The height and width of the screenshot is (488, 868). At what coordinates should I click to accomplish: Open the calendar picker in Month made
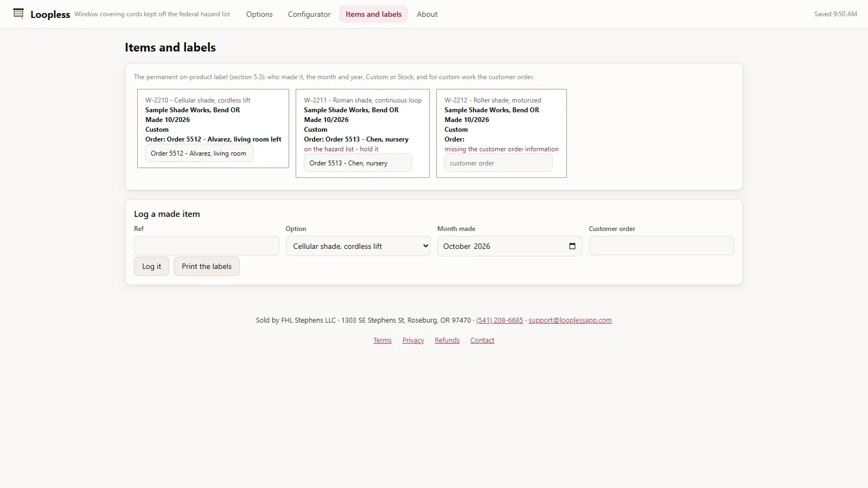(572, 246)
